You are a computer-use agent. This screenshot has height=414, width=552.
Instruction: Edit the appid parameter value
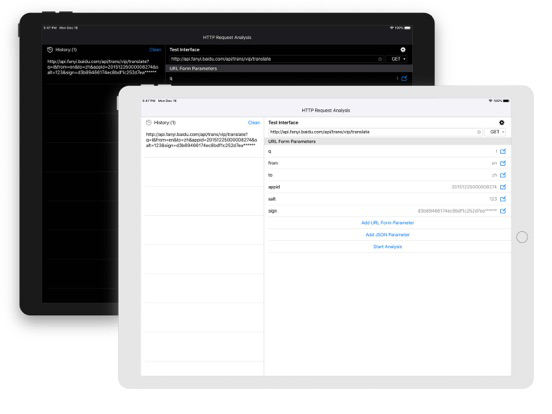503,187
